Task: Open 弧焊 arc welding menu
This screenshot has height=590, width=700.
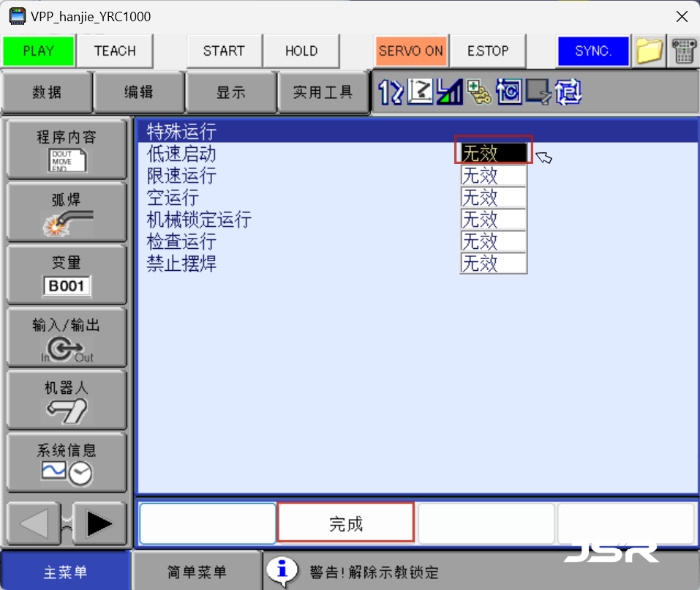Action: [67, 212]
